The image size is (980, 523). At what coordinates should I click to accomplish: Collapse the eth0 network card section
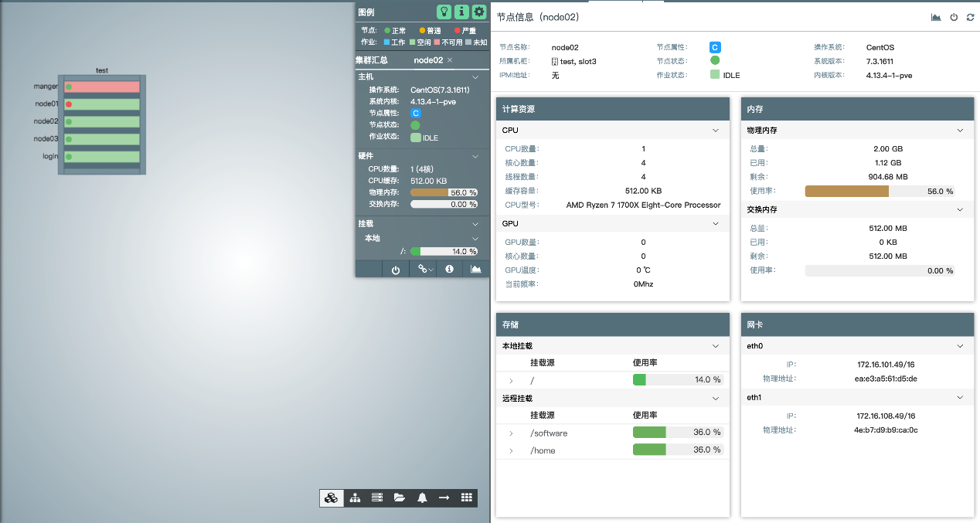point(961,346)
